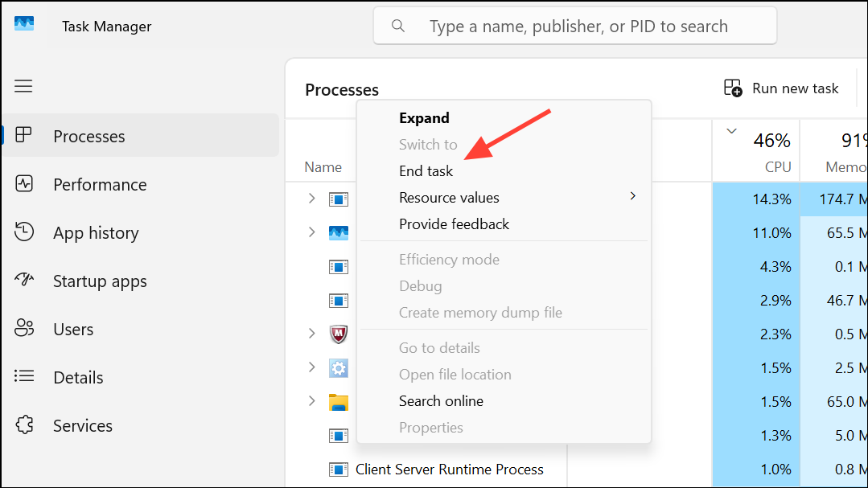The height and width of the screenshot is (488, 868).
Task: Click the Users people icon
Action: point(24,328)
